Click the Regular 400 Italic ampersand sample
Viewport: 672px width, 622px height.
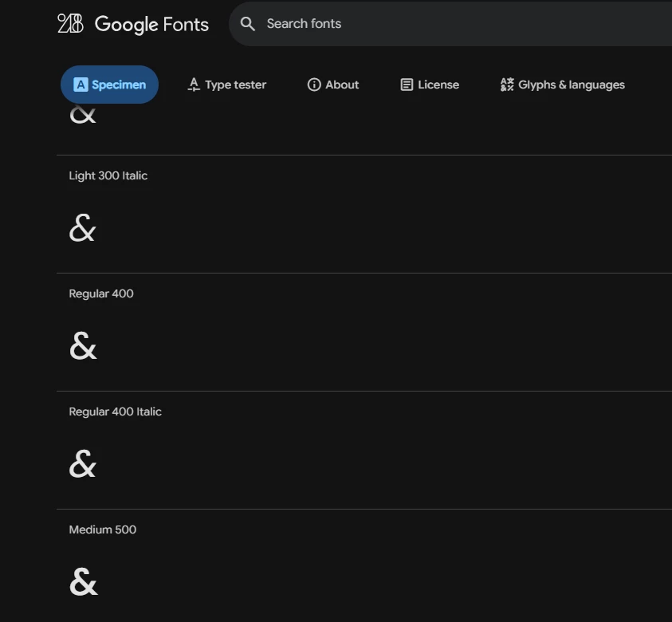(83, 463)
